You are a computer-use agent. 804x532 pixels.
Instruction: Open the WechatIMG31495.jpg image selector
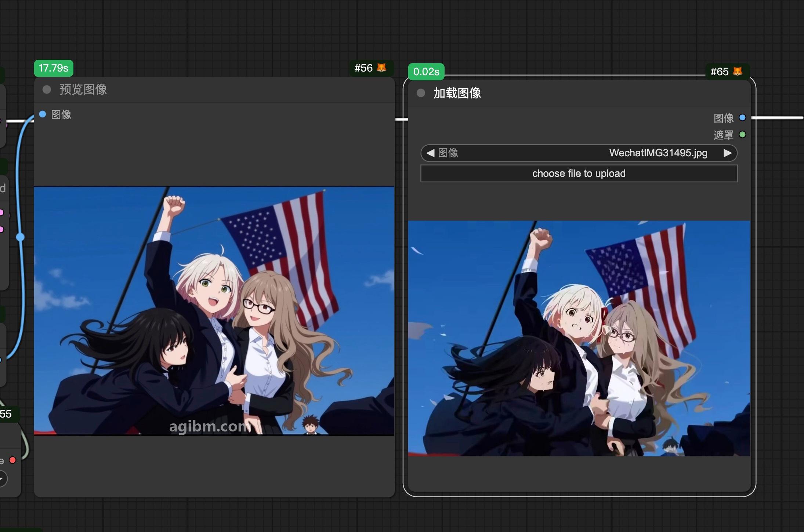pos(579,153)
